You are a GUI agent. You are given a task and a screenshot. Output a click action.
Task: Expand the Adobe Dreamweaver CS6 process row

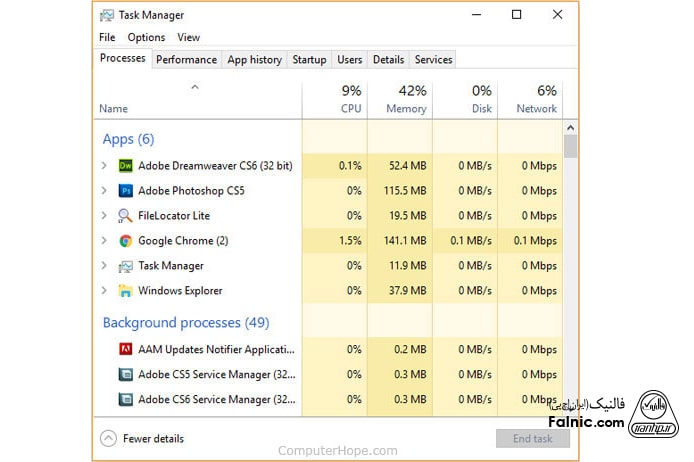point(104,165)
